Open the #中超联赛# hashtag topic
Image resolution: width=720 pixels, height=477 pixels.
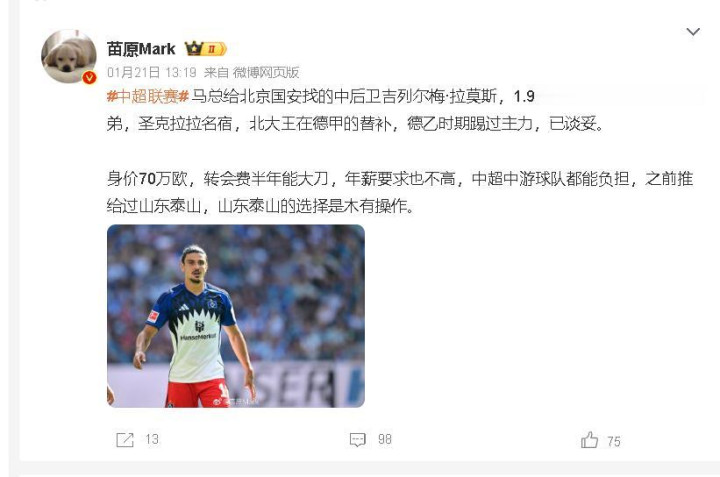148,96
